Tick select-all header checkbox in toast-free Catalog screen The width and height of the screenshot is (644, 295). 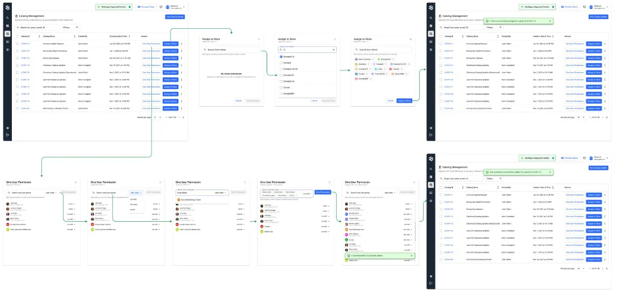[18, 36]
